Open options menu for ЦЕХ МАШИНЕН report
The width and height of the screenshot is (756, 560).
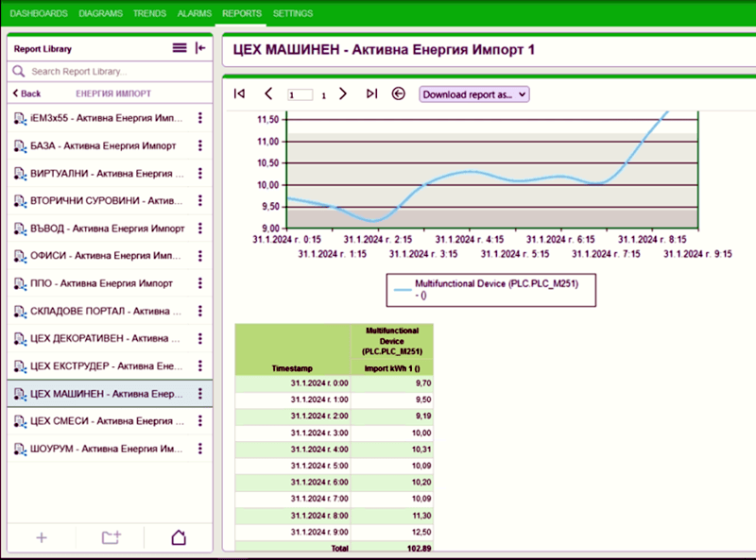tap(200, 394)
